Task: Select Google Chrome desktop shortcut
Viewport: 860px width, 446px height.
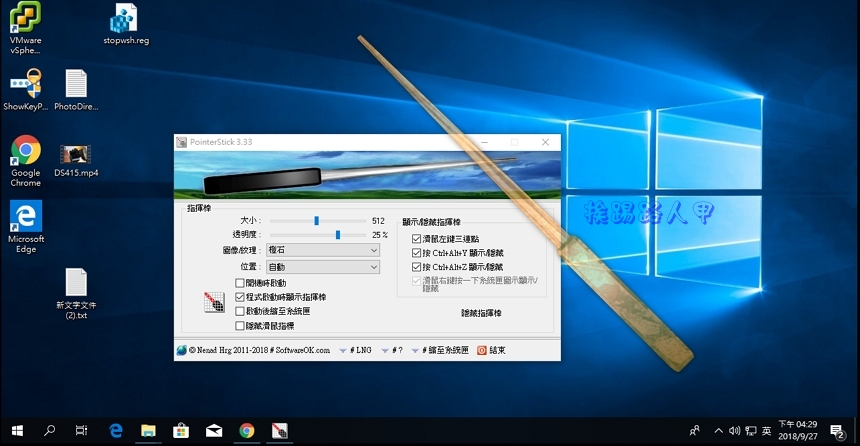Action: 25,161
